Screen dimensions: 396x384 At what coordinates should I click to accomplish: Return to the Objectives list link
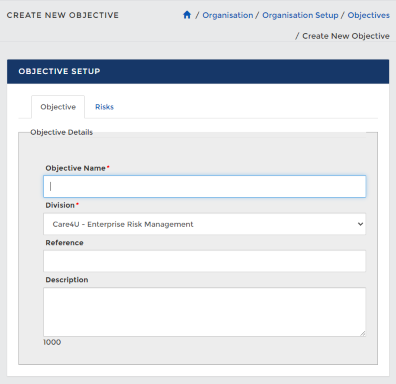[x=368, y=15]
